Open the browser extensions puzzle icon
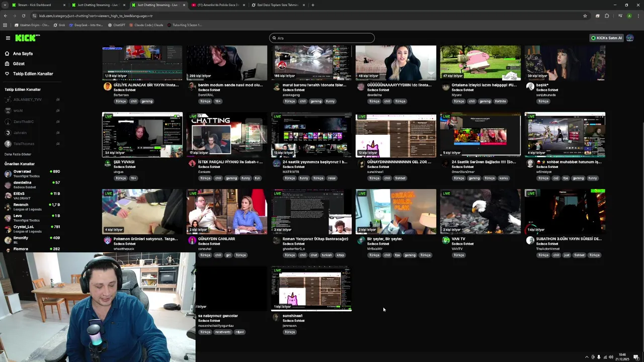The image size is (644, 362). [x=607, y=16]
